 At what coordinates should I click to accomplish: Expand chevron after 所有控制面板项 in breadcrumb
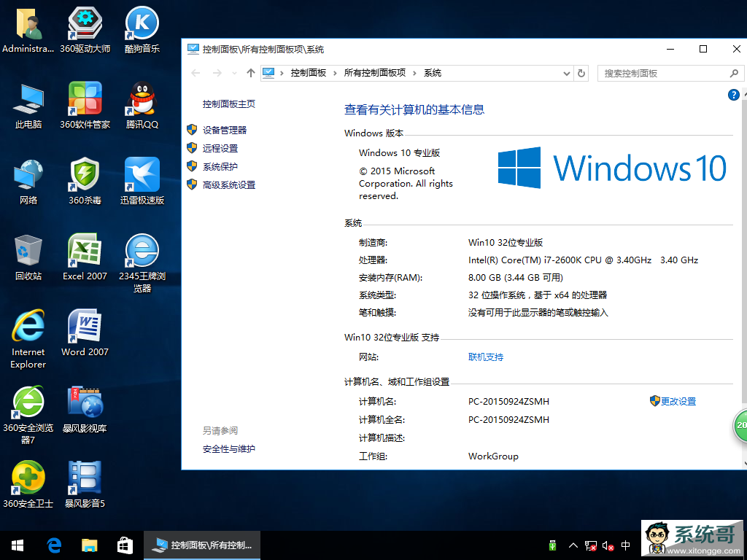414,74
